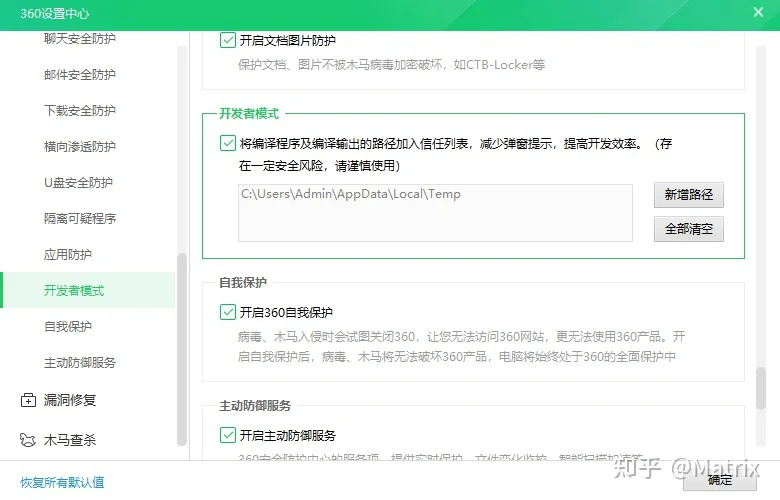Screen dimensions: 780x500
Task: Click the main panel scrollbar thumb
Action: coord(761,388)
